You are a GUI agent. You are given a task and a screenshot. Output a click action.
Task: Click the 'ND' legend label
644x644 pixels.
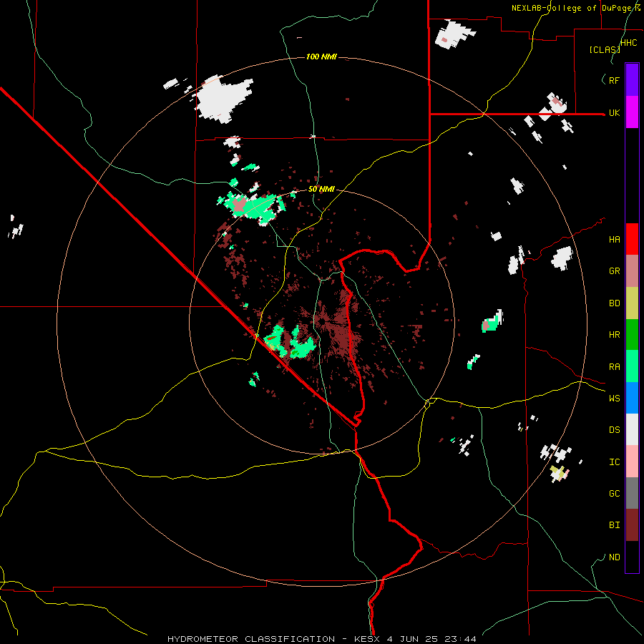pyautogui.click(x=614, y=557)
